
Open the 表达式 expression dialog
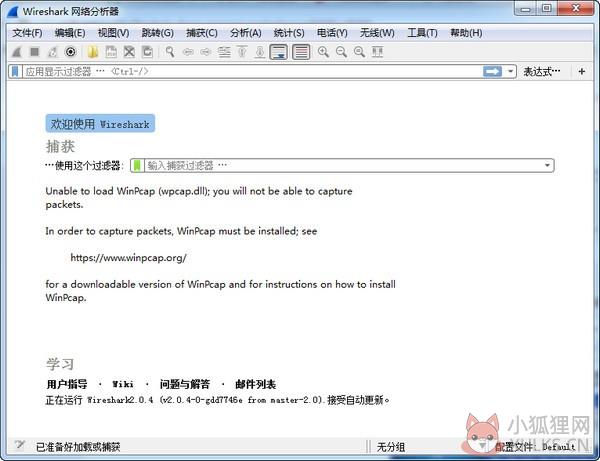tap(541, 72)
